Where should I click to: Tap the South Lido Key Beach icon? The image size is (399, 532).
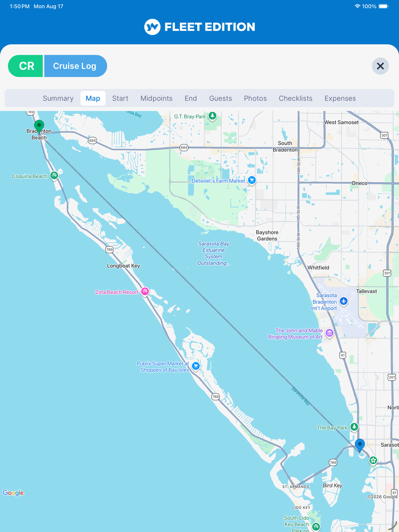tap(316, 526)
